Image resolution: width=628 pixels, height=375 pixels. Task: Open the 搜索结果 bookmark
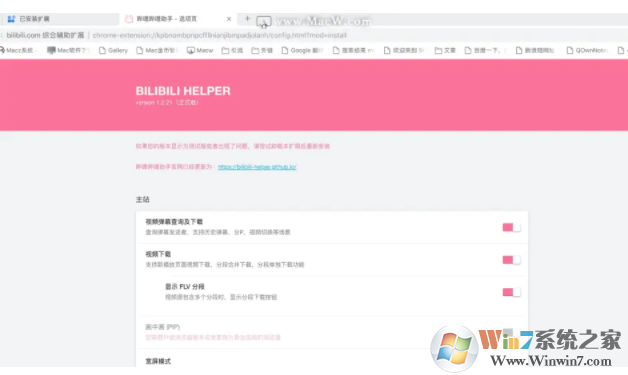[354, 50]
